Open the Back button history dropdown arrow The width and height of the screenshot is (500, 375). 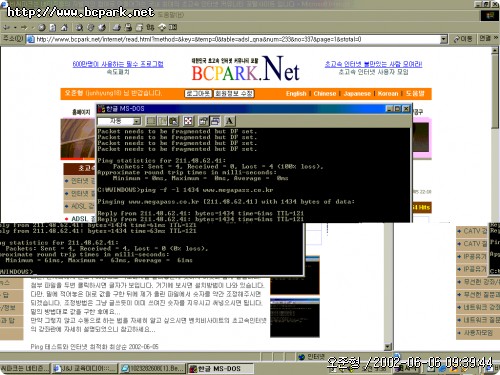[15, 27]
